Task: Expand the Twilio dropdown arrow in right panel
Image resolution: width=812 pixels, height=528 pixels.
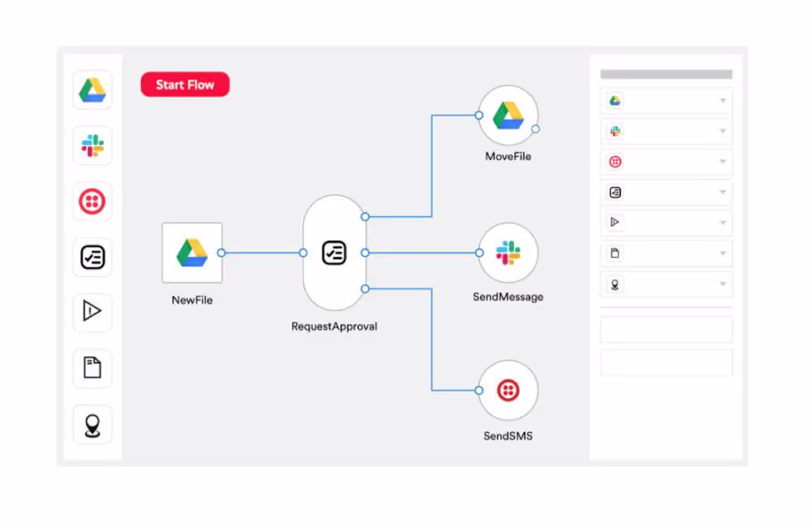Action: 723,162
